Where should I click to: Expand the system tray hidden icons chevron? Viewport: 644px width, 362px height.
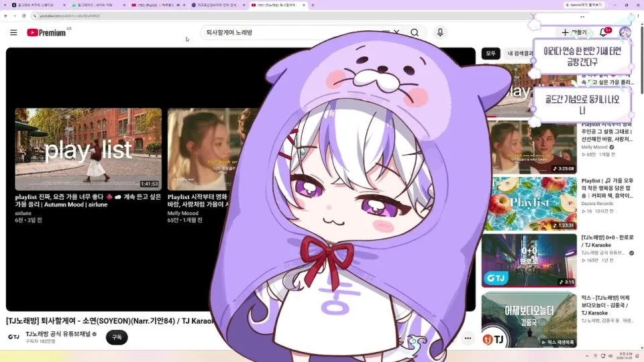[587, 356]
